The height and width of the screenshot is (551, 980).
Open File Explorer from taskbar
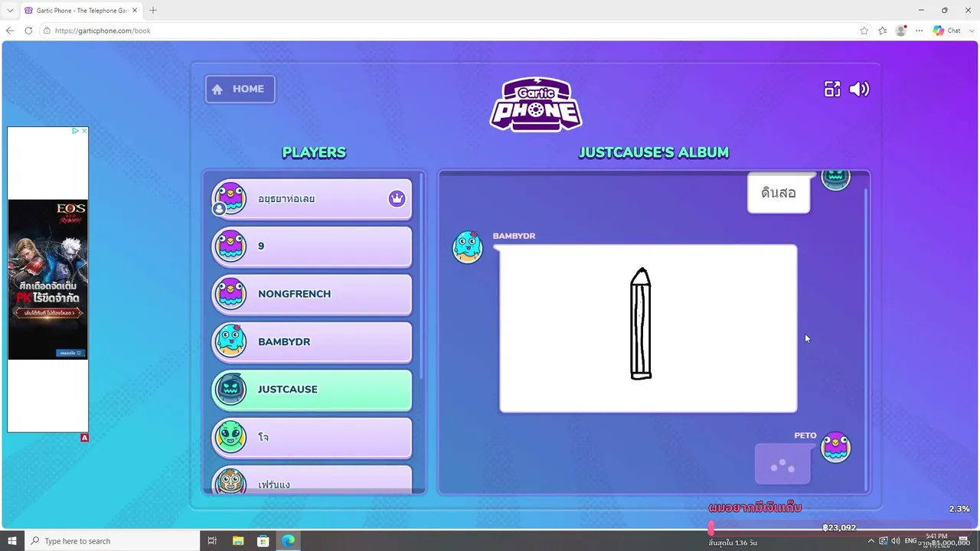238,541
